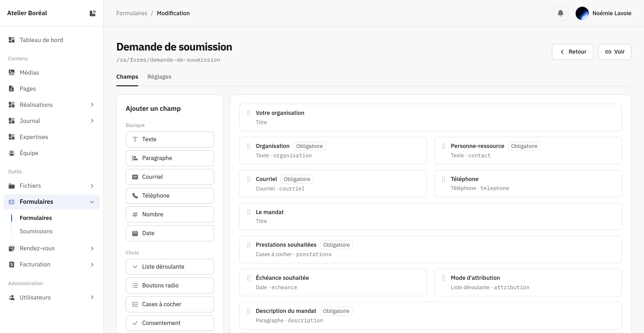
Task: Grab the drag handle of Échéance souhaitée
Action: click(248, 278)
